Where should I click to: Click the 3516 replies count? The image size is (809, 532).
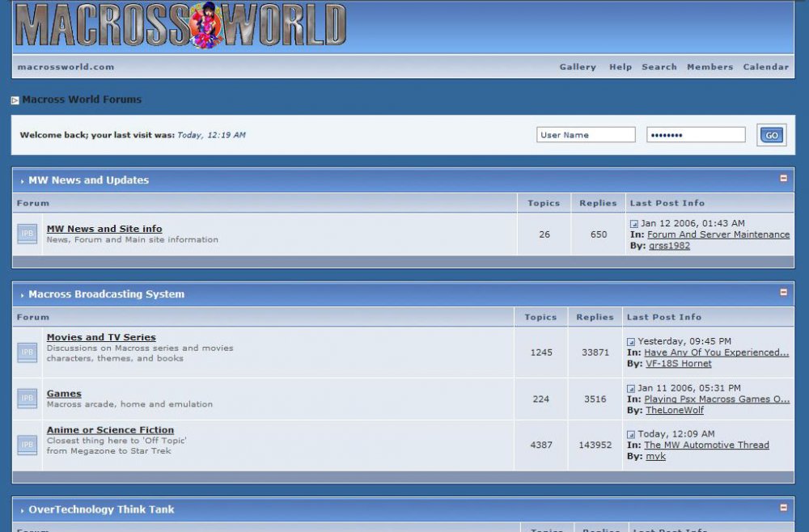click(x=595, y=399)
